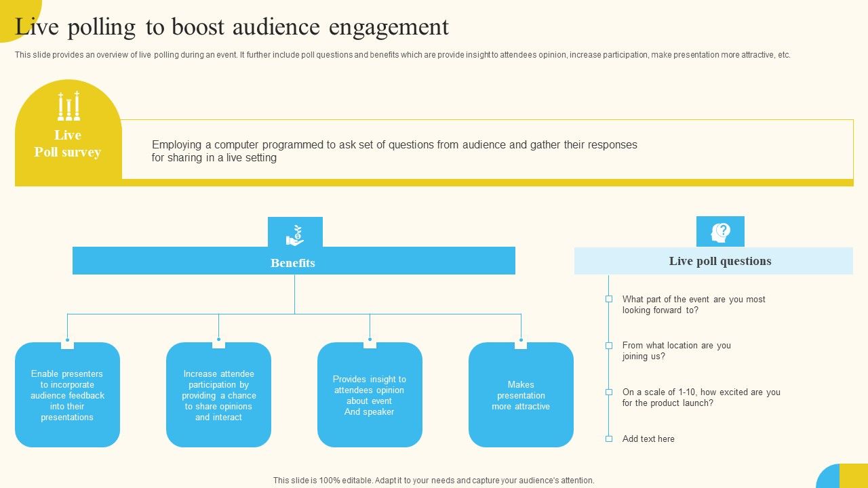The image size is (868, 488).
Task: Select the blue Benefits header bar
Action: tap(294, 261)
